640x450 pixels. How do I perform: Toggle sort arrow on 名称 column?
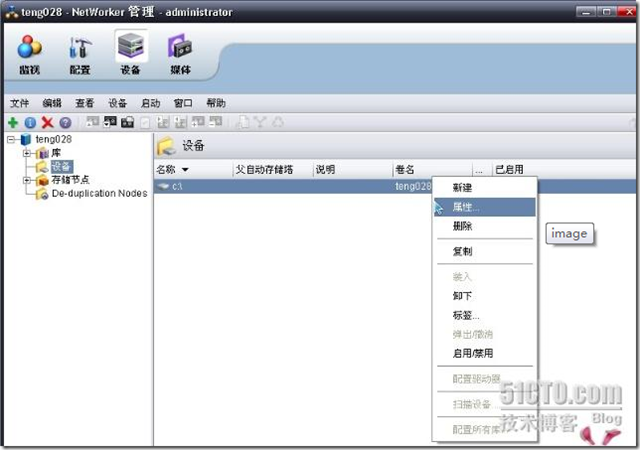185,169
